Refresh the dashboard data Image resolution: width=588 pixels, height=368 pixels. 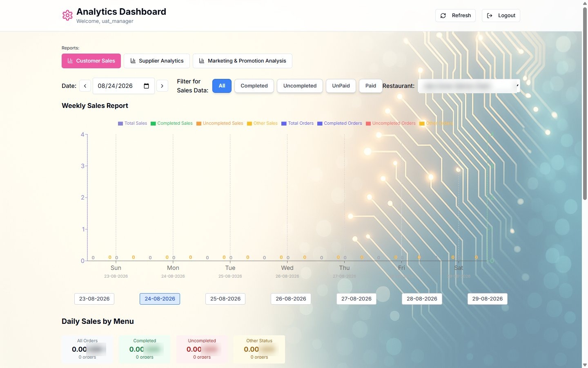coord(455,16)
